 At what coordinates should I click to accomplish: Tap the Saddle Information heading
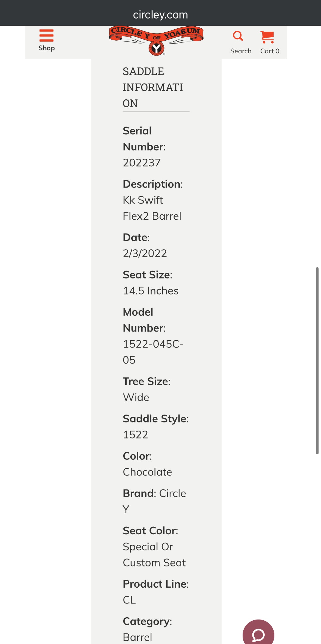click(x=153, y=87)
